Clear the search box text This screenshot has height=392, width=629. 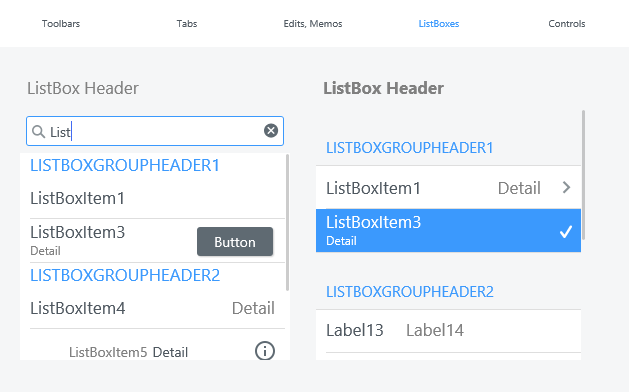click(x=271, y=131)
